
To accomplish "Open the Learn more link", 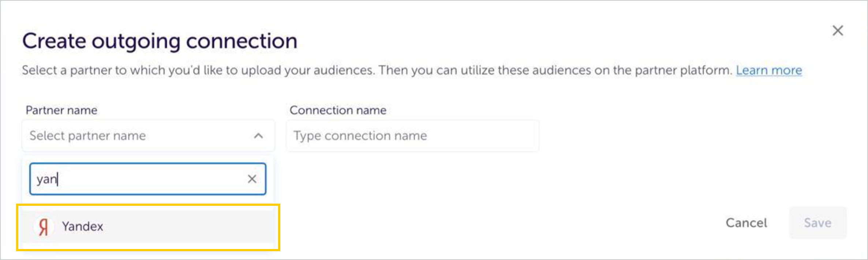I will tap(769, 70).
